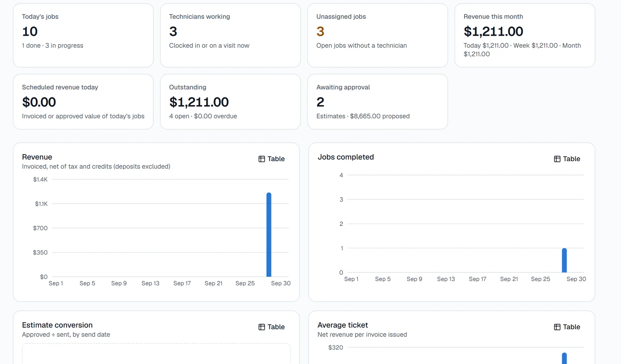Click the Estimate conversion title
The height and width of the screenshot is (364, 621).
pos(57,325)
